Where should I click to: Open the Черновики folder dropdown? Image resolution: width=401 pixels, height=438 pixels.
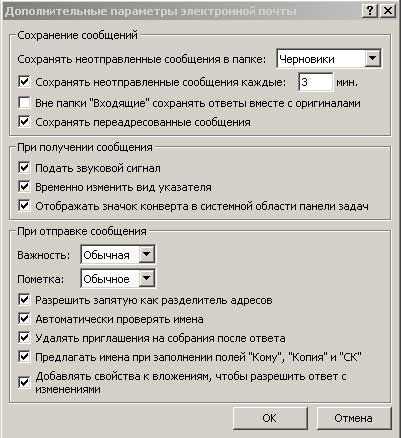372,59
